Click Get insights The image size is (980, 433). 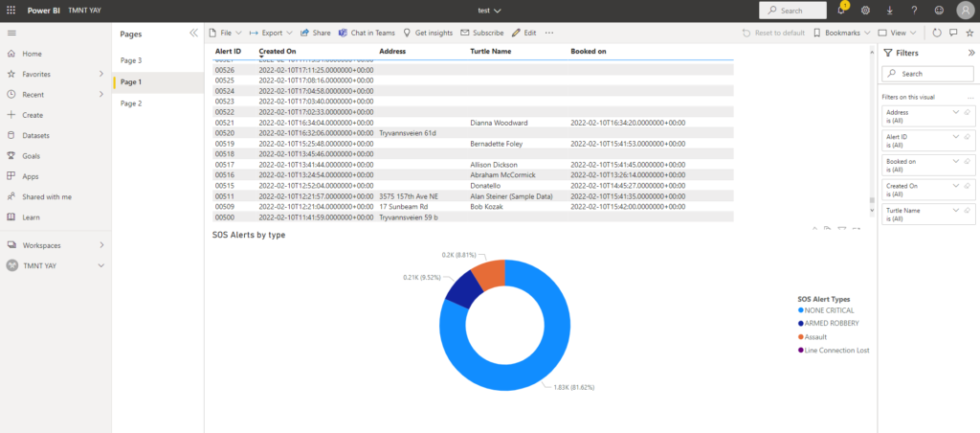tap(428, 33)
